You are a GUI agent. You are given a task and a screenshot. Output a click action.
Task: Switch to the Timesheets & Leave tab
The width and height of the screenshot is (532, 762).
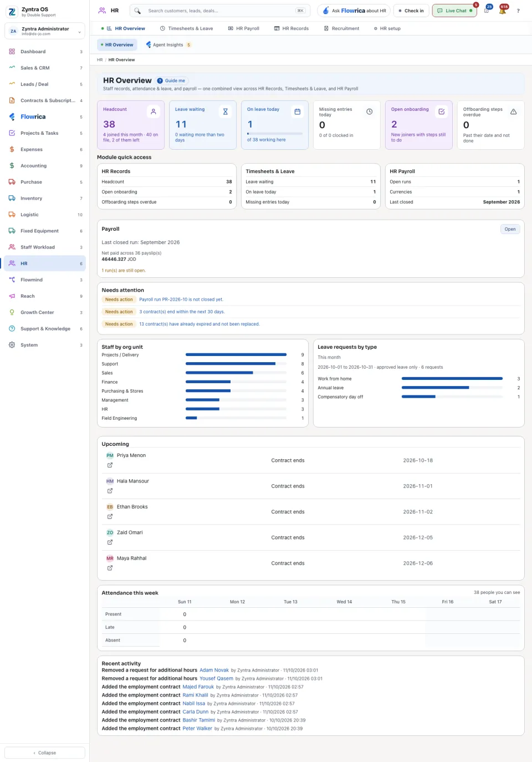click(186, 28)
